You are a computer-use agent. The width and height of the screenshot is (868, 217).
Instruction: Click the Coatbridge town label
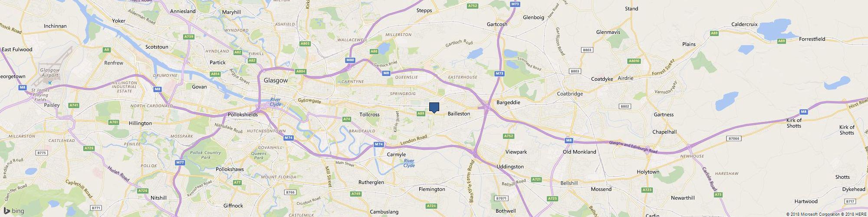[570, 93]
